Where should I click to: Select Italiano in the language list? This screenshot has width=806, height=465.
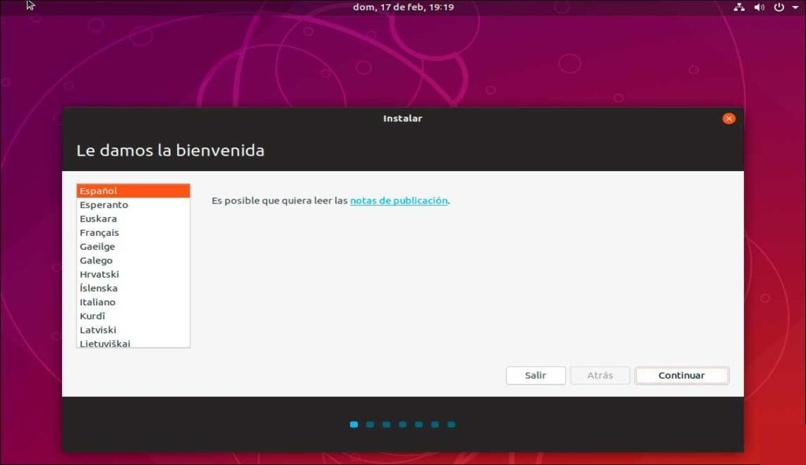tap(133, 302)
